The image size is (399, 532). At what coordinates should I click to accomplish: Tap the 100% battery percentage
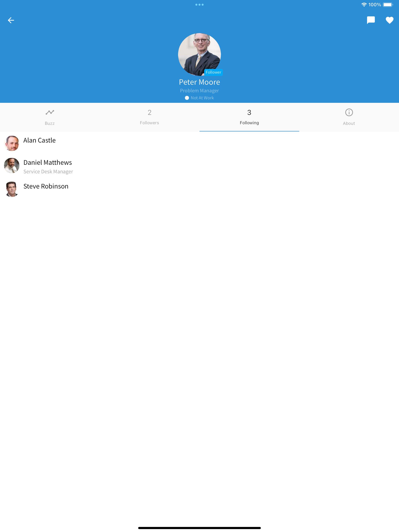pyautogui.click(x=375, y=4)
